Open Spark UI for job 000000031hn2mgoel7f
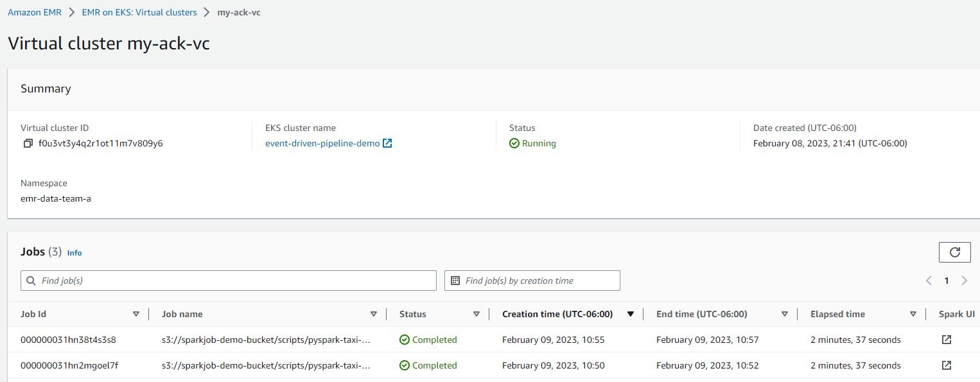Image resolution: width=980 pixels, height=382 pixels. point(946,365)
